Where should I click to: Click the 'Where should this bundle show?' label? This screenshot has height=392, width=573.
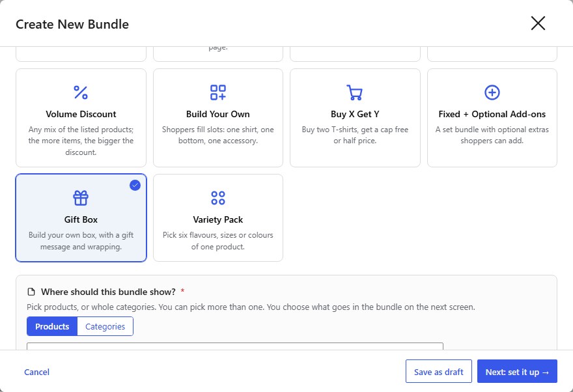click(x=108, y=292)
